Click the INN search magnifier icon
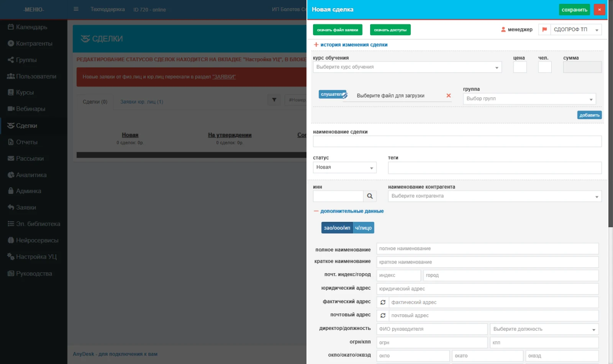This screenshot has width=613, height=364. (x=370, y=196)
